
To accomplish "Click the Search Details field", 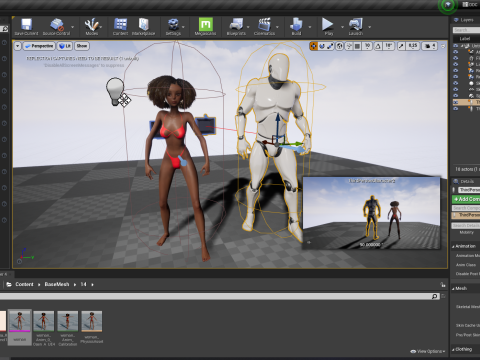I will coord(466,226).
